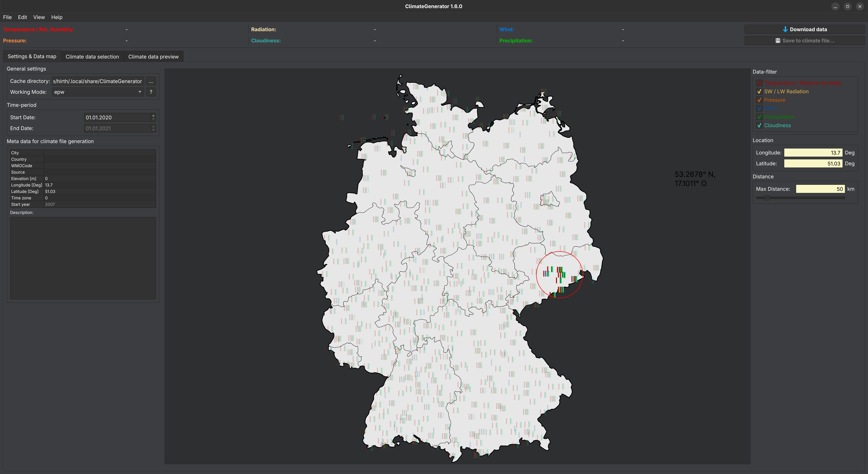Open the Climate data preview tab
The image size is (868, 474).
click(x=153, y=57)
